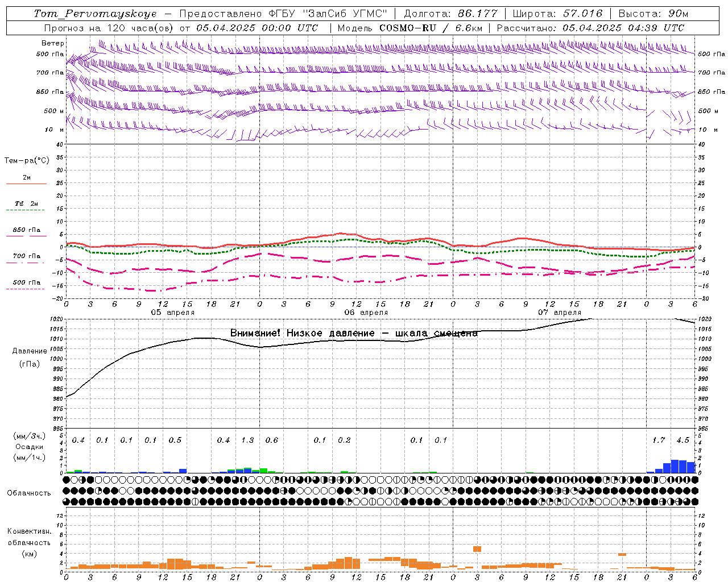The height and width of the screenshot is (582, 728).
Task: Click the 850 гПа temperature legend entry
Action: (x=27, y=230)
